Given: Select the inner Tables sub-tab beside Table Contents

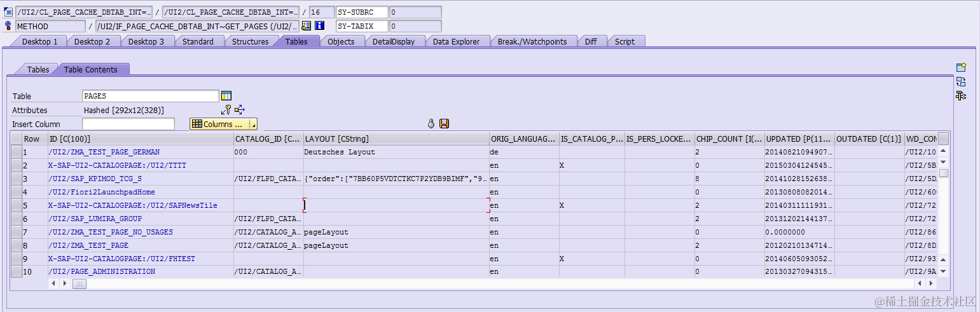Looking at the screenshot, I should [x=38, y=69].
